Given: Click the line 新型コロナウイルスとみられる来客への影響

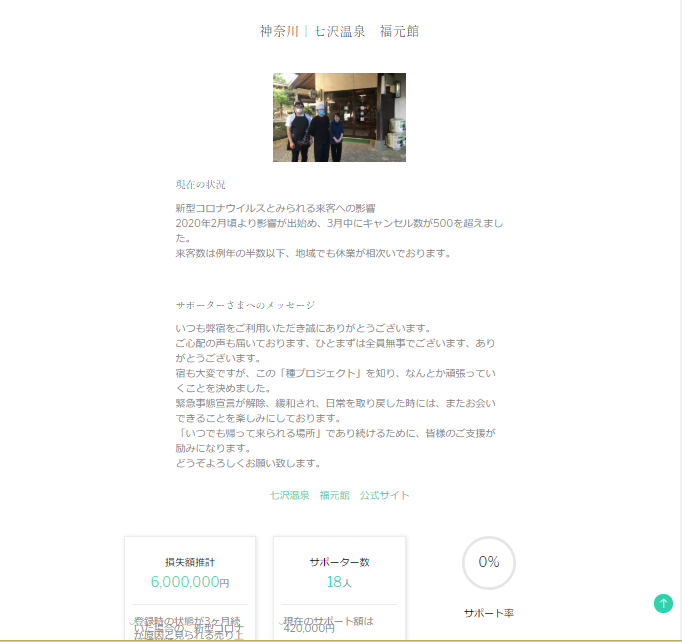Looking at the screenshot, I should [275, 208].
